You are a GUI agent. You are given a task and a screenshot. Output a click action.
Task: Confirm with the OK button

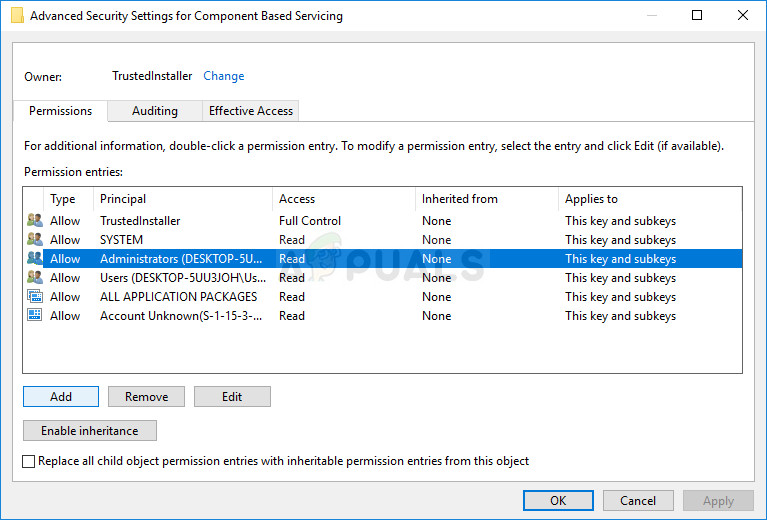click(x=558, y=501)
